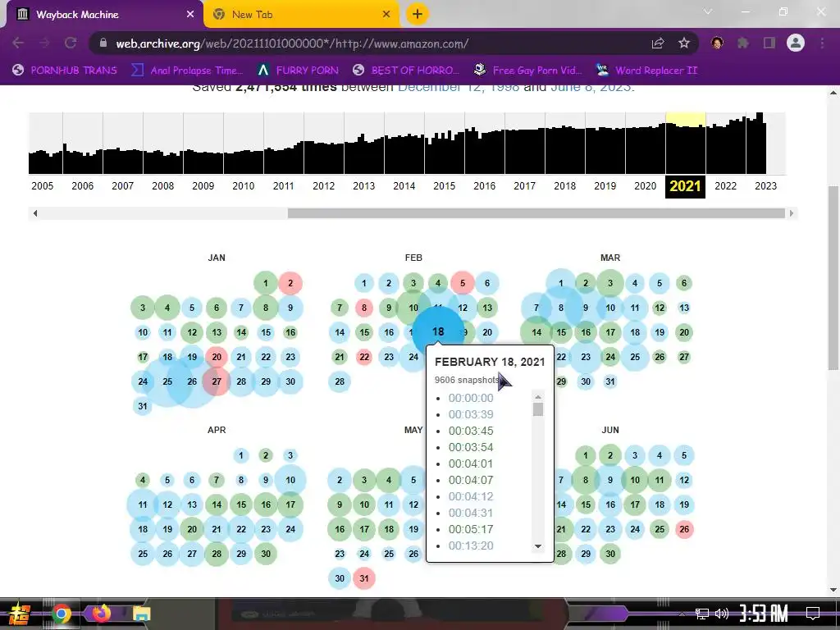This screenshot has width=840, height=630.
Task: Open Chrome from the taskbar
Action: pyautogui.click(x=61, y=614)
